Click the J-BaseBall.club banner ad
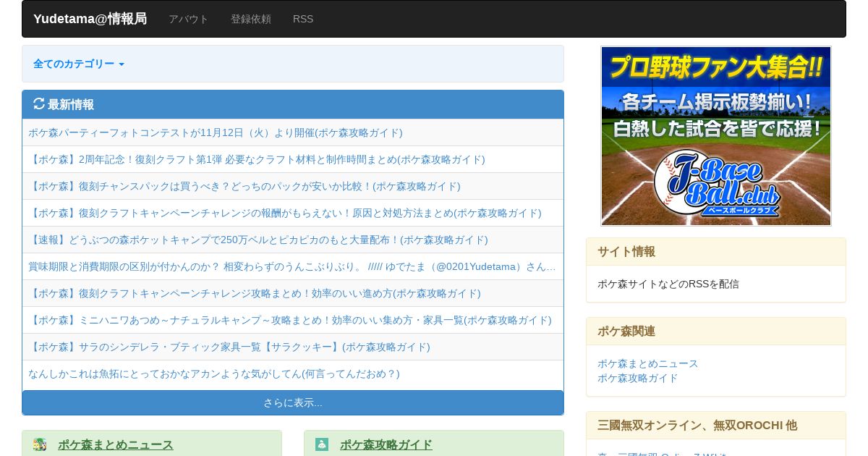The width and height of the screenshot is (868, 456). 716,136
